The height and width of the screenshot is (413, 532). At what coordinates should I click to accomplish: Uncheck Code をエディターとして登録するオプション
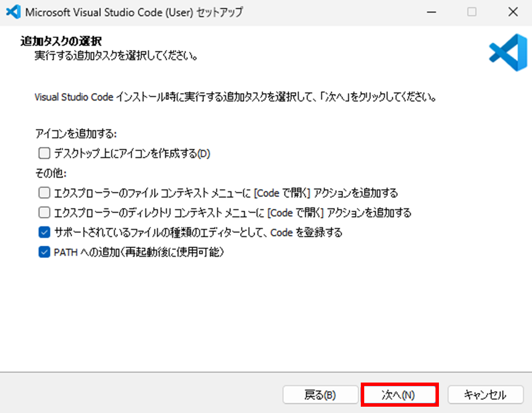point(44,232)
